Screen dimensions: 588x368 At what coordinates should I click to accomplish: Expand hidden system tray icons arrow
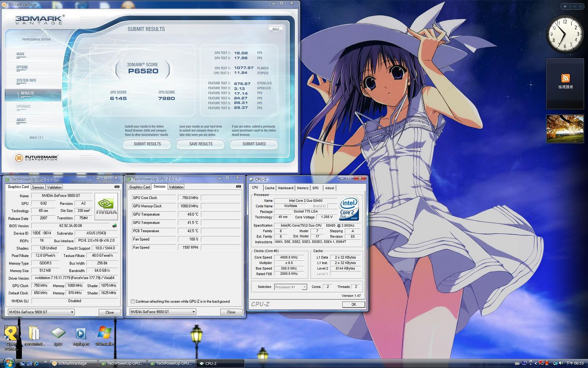click(x=536, y=364)
